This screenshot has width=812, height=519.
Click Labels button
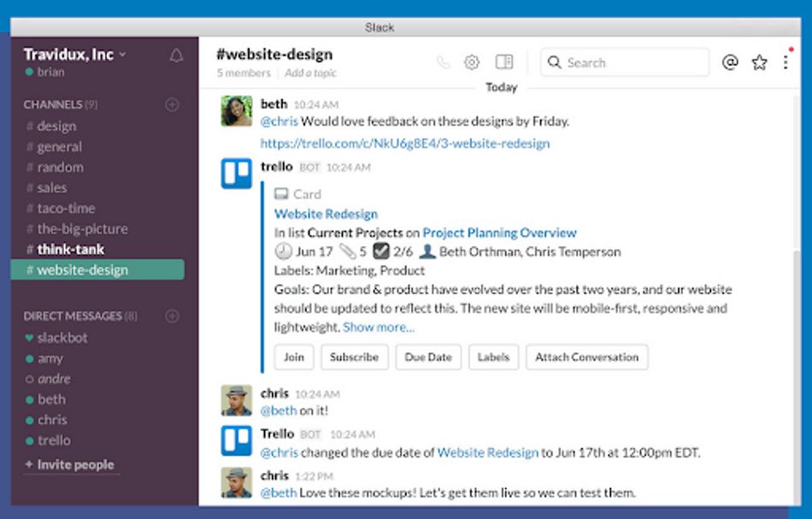click(x=493, y=357)
